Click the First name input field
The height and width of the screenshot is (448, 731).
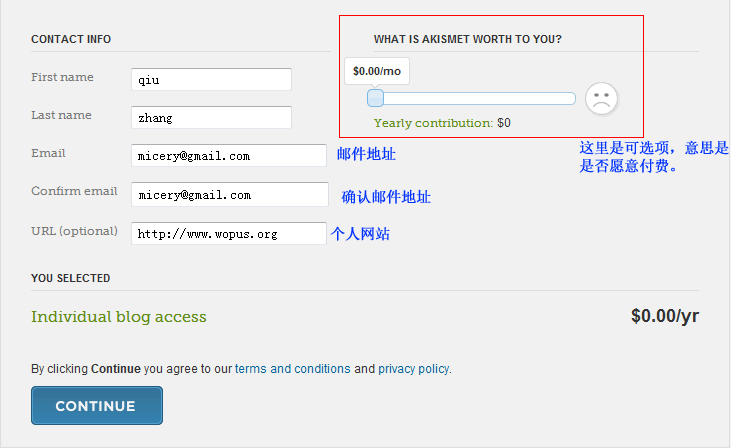pos(211,79)
